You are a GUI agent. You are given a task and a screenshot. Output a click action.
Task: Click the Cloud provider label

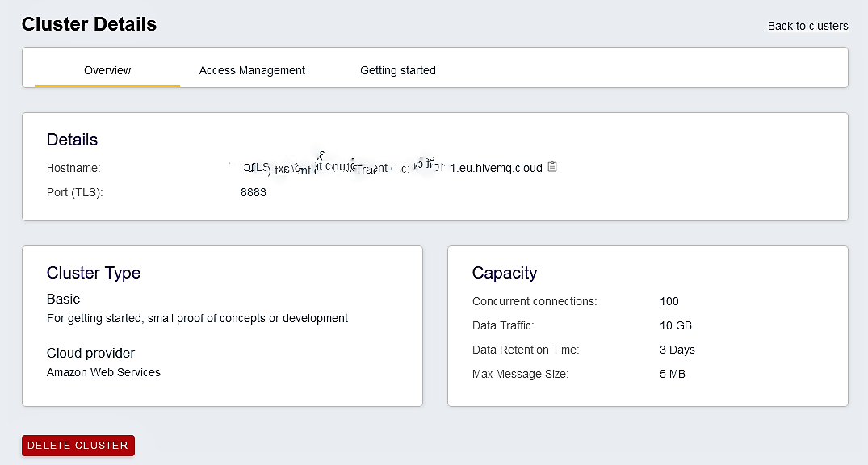point(90,353)
